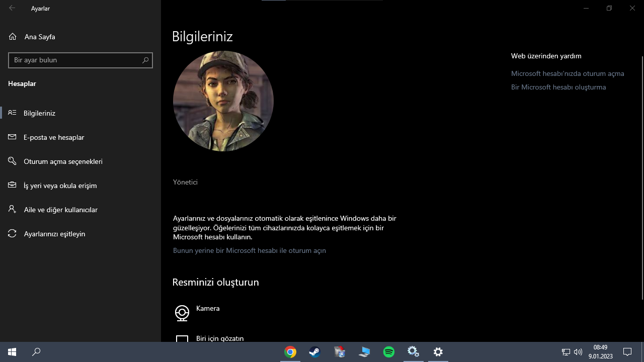Go to Oturum açma seçenekleri
This screenshot has height=362, width=644.
tap(80, 161)
